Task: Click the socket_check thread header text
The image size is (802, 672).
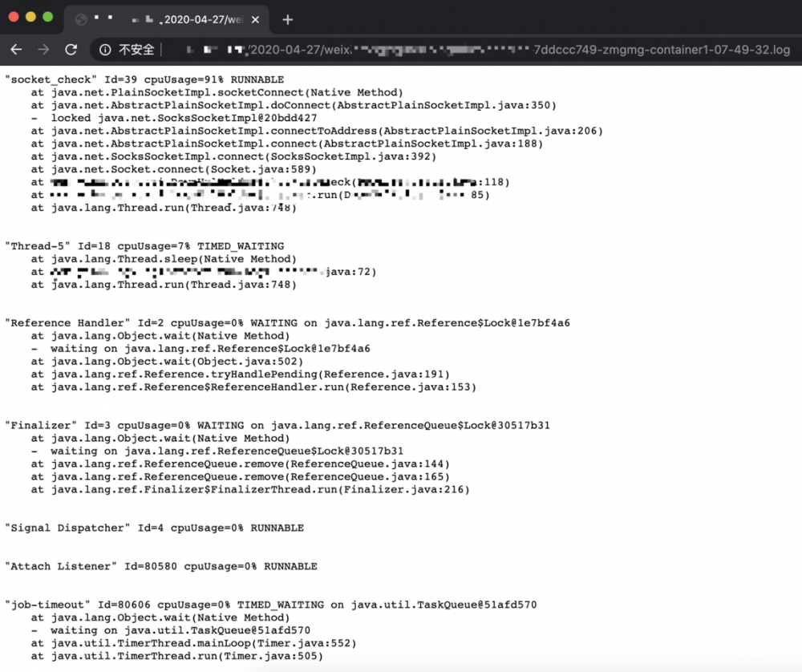Action: pos(51,79)
